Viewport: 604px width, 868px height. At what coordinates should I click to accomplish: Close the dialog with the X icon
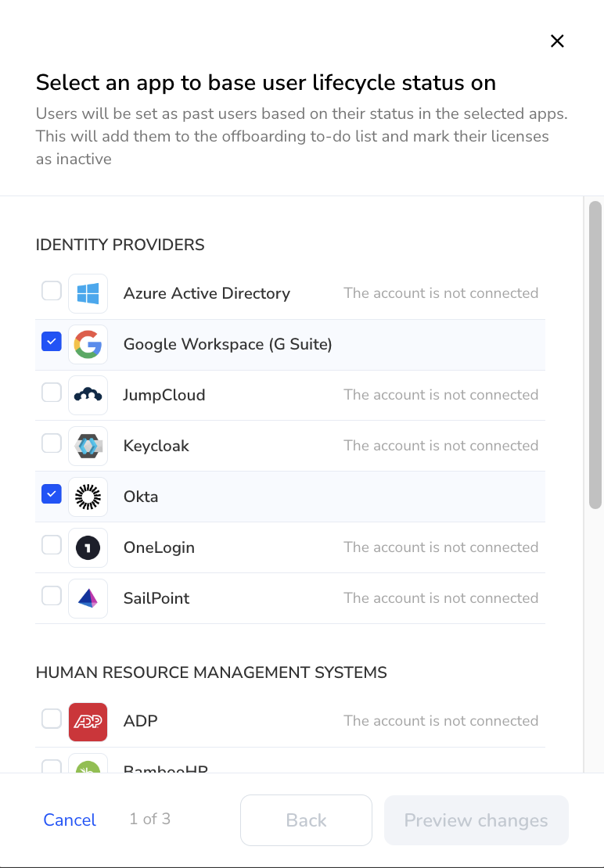pyautogui.click(x=557, y=41)
